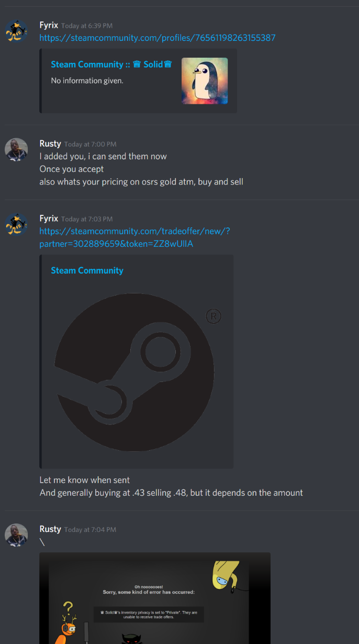View the penguin profile picture thumbnail
The image size is (359, 644).
[205, 81]
